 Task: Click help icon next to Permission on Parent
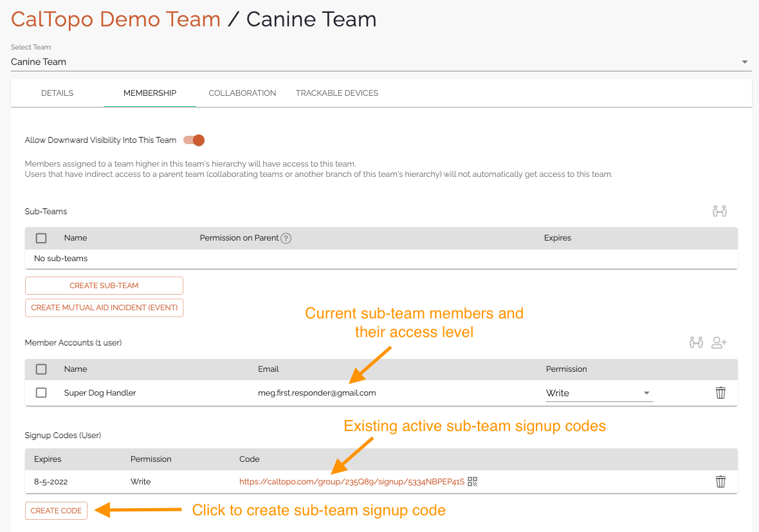click(x=286, y=238)
